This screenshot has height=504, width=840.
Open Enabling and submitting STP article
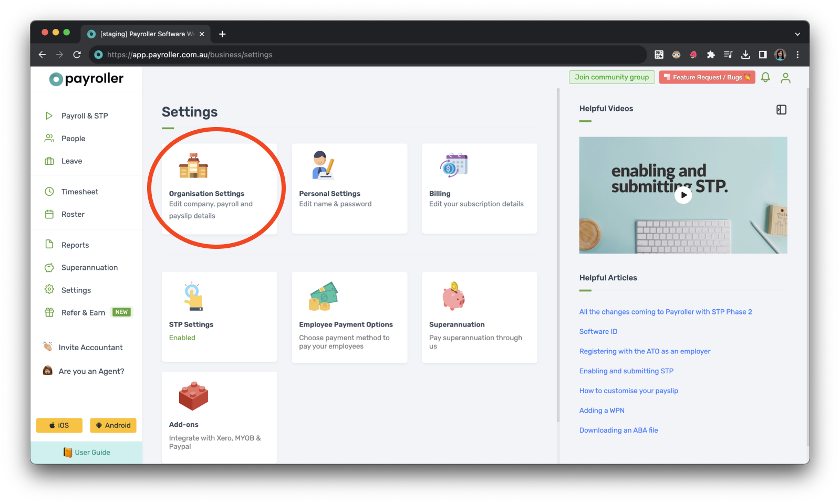pos(626,371)
